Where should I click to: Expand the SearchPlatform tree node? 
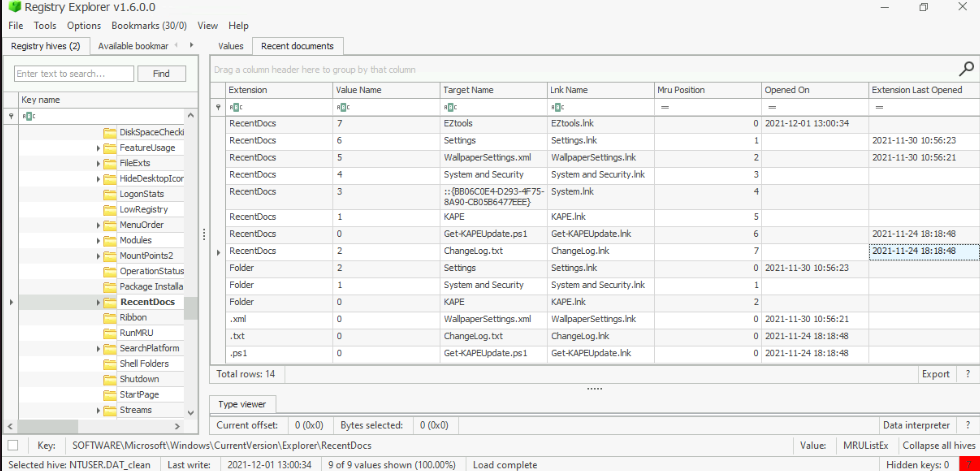pos(98,349)
